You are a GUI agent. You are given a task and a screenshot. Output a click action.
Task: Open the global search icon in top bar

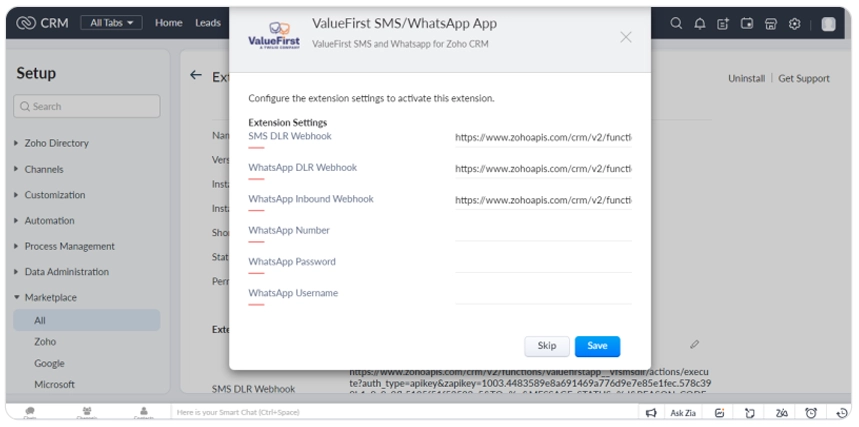point(677,23)
